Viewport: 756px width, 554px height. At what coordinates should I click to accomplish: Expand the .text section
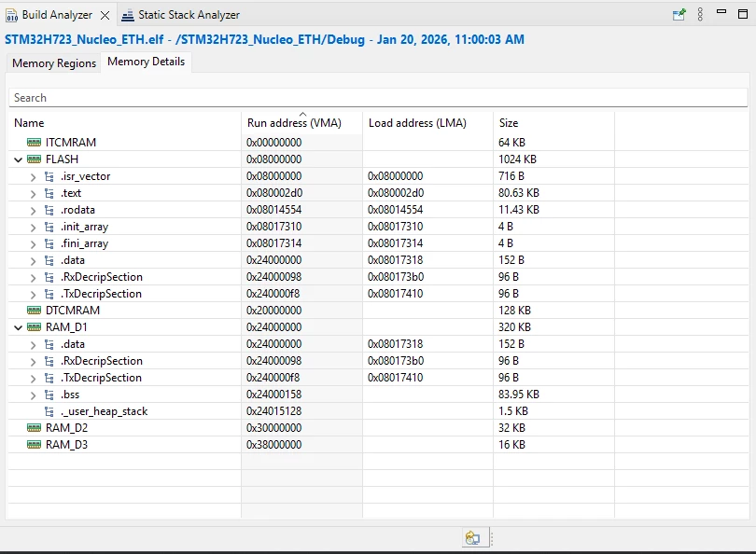click(33, 194)
